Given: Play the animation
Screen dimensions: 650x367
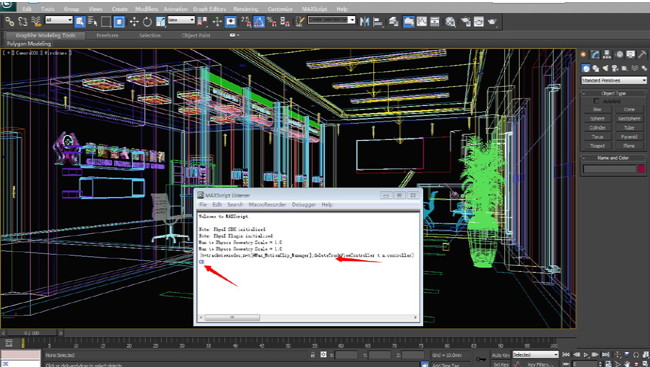Looking at the screenshot, I should point(586,355).
